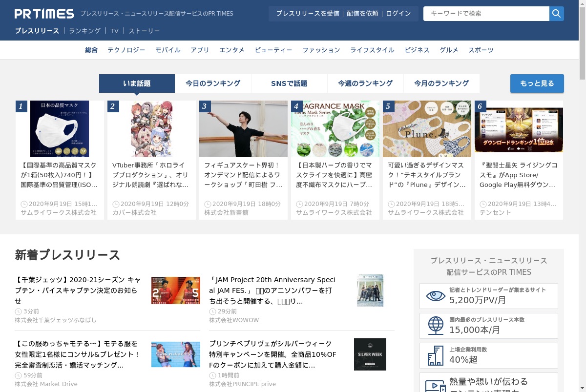Click 株式会社新書館 company name
Viewport: 586px width, 392px height.
click(x=226, y=213)
